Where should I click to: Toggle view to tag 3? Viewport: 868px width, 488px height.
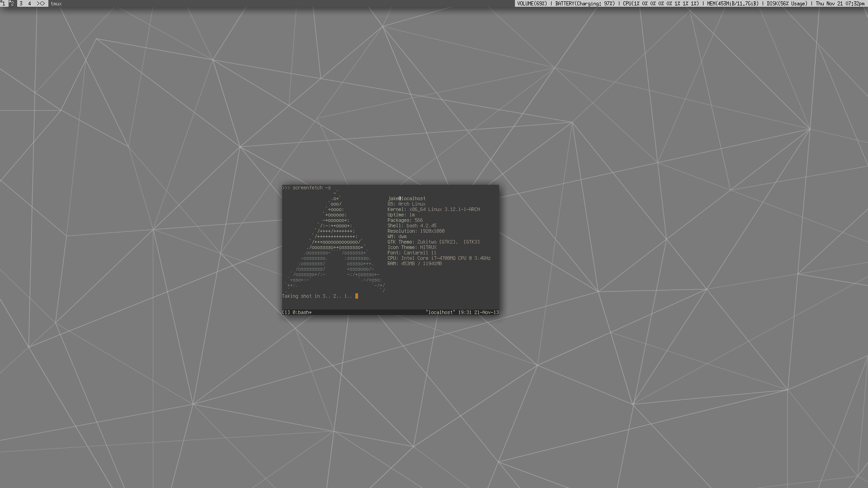pos(20,3)
